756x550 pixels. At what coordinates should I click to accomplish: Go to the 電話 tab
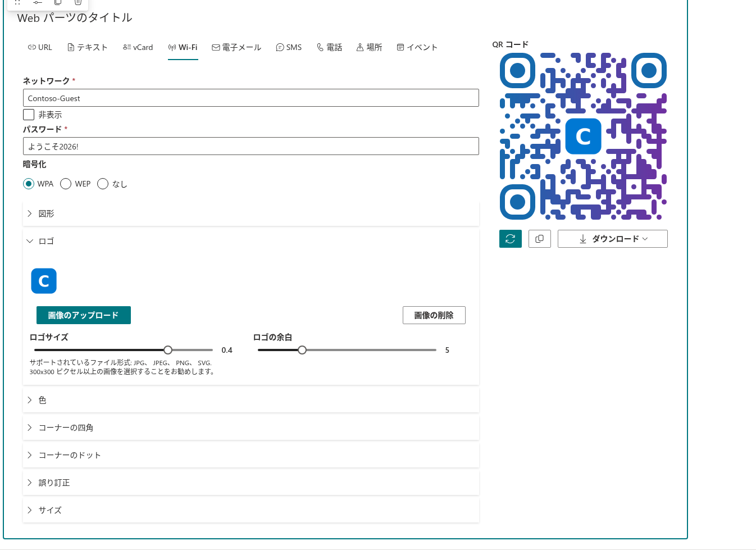point(329,47)
